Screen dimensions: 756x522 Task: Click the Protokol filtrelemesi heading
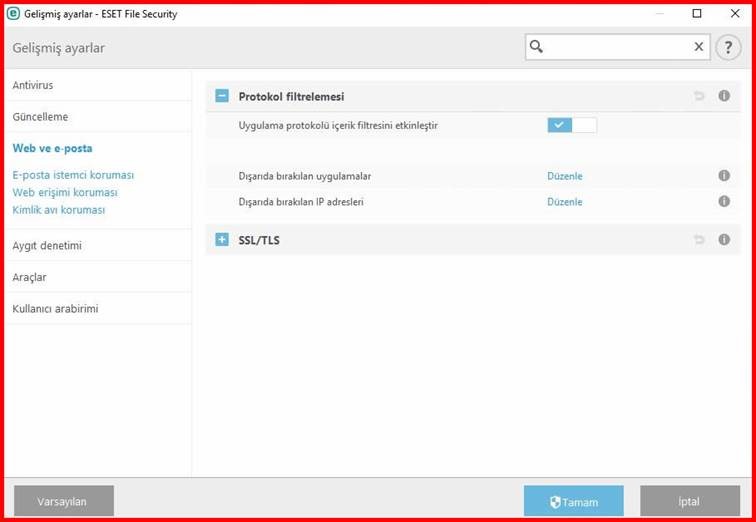pyautogui.click(x=291, y=96)
